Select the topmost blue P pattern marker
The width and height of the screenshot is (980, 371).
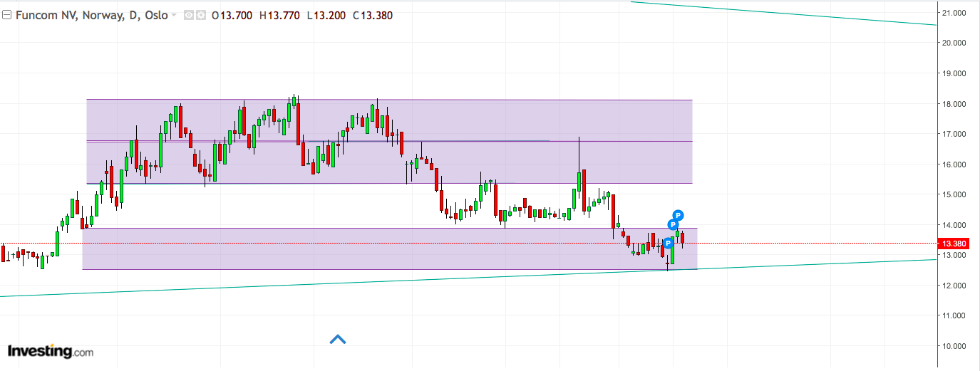(679, 215)
